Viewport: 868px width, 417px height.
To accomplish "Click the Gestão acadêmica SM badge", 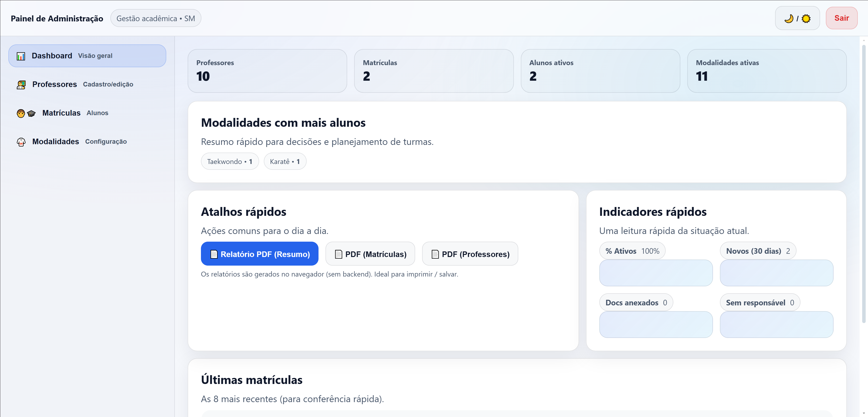I will click(155, 19).
